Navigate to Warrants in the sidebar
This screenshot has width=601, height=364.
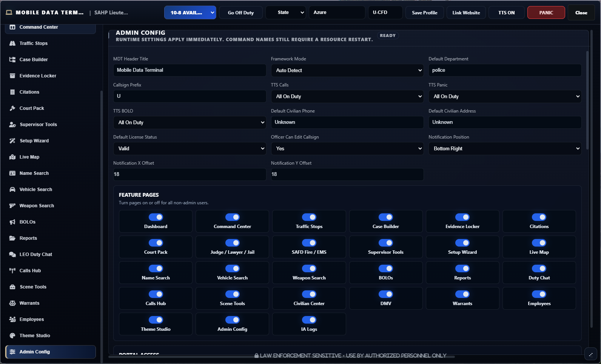(50, 303)
